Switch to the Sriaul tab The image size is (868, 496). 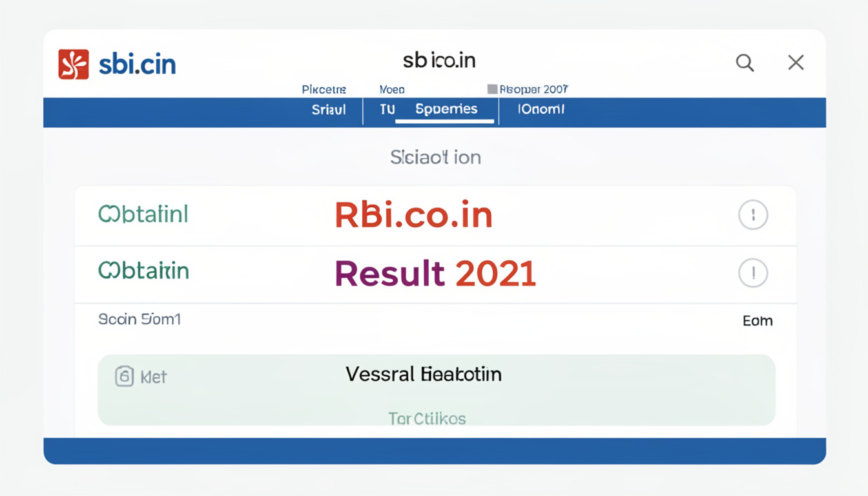pyautogui.click(x=328, y=110)
